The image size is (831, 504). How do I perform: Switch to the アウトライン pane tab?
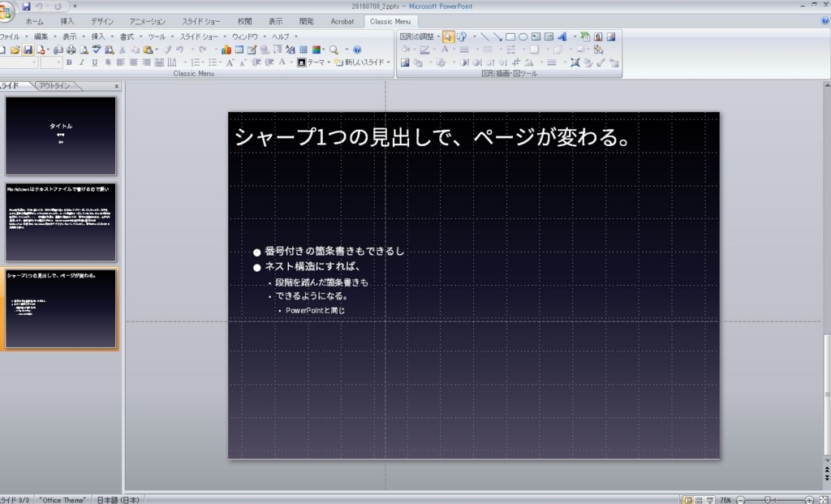click(x=54, y=85)
